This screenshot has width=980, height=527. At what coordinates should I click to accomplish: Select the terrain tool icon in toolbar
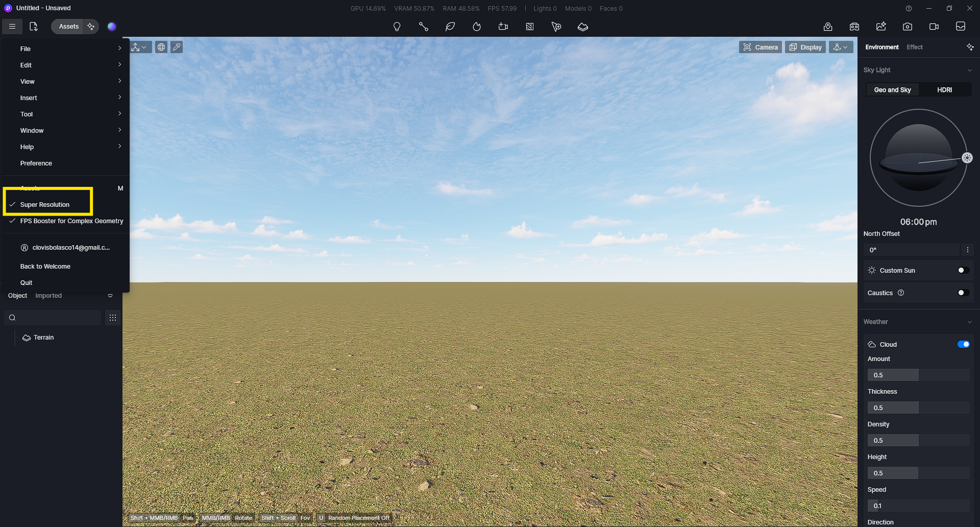coord(582,27)
